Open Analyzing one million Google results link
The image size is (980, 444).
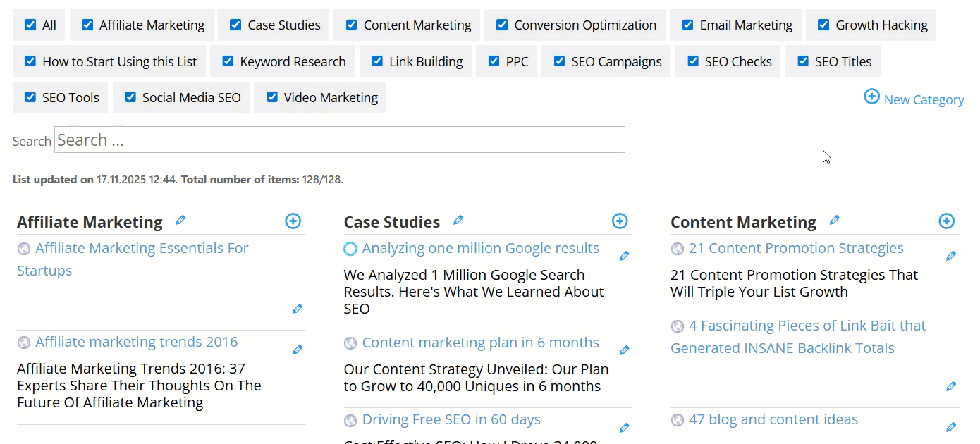click(x=481, y=248)
